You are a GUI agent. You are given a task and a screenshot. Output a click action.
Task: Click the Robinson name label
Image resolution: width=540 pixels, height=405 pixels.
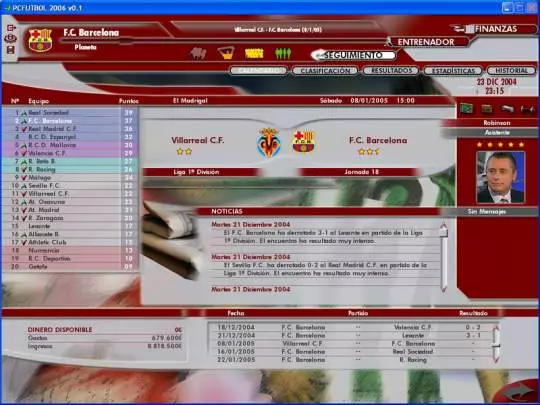pos(497,123)
